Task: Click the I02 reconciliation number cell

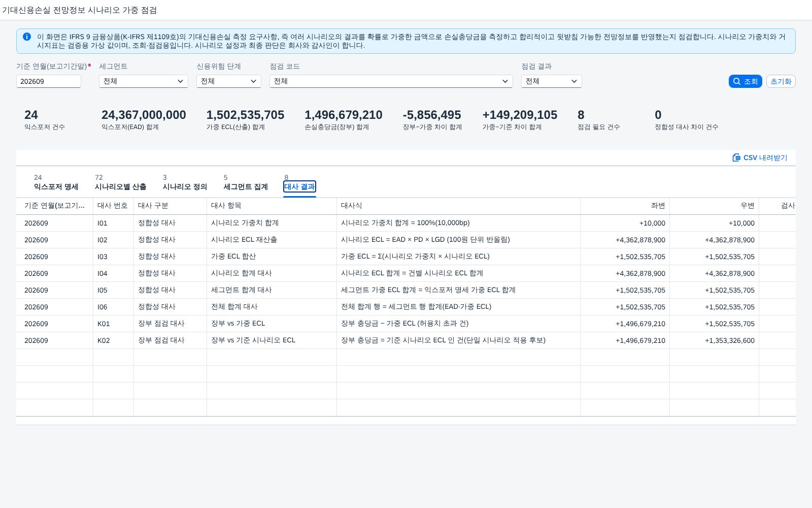Action: point(113,240)
